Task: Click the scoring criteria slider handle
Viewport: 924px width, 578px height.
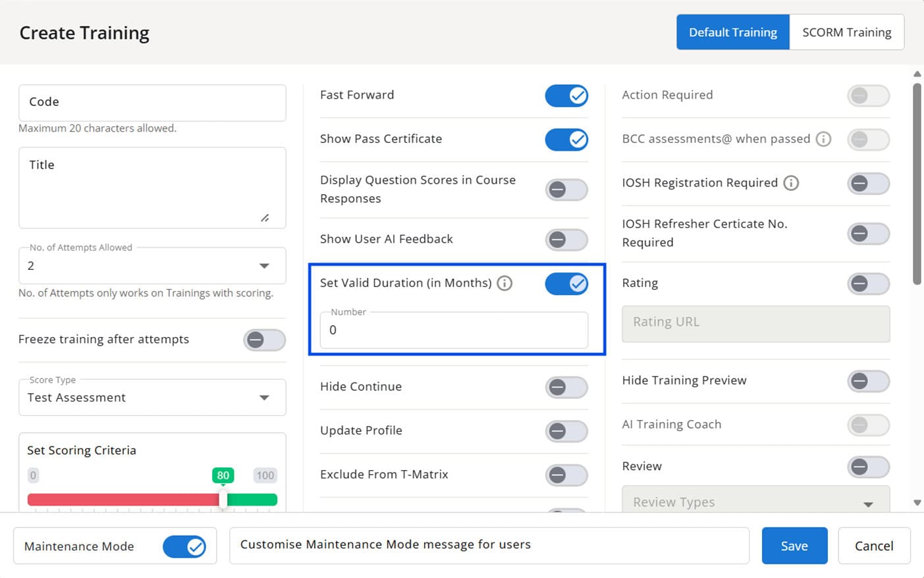Action: pos(223,500)
